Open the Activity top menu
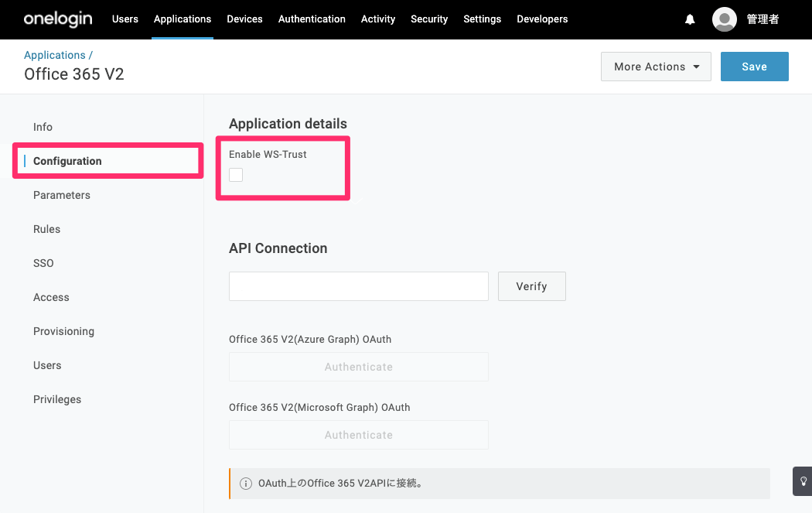This screenshot has width=812, height=513. 378,19
